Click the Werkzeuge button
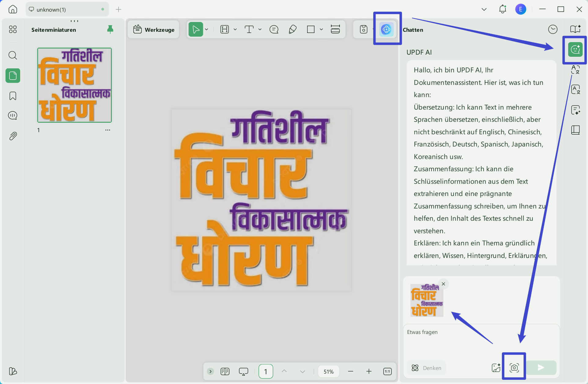The image size is (588, 384). 153,29
